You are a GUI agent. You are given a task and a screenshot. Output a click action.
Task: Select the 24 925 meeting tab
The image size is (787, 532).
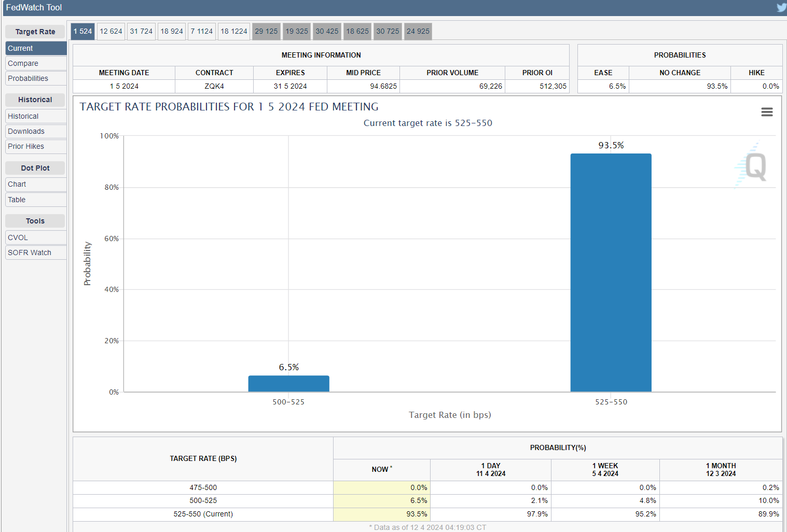(418, 31)
